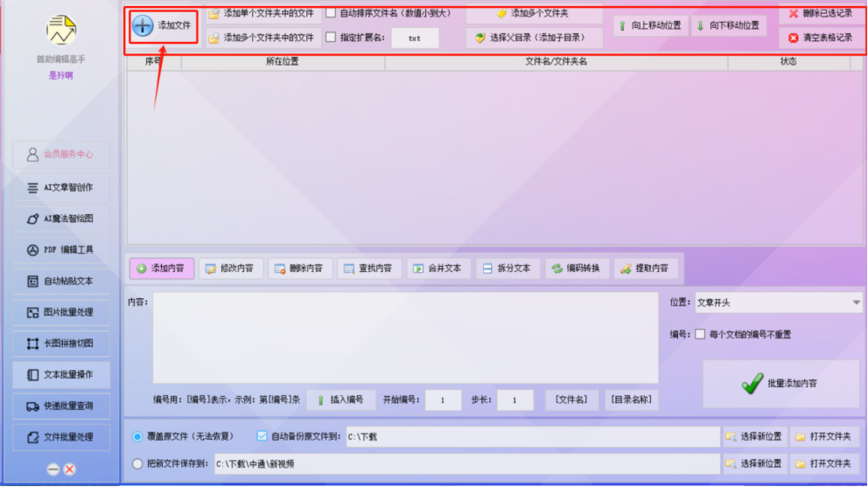Click the 文件批量处理 sidebar icon
The height and width of the screenshot is (487, 868).
point(32,437)
